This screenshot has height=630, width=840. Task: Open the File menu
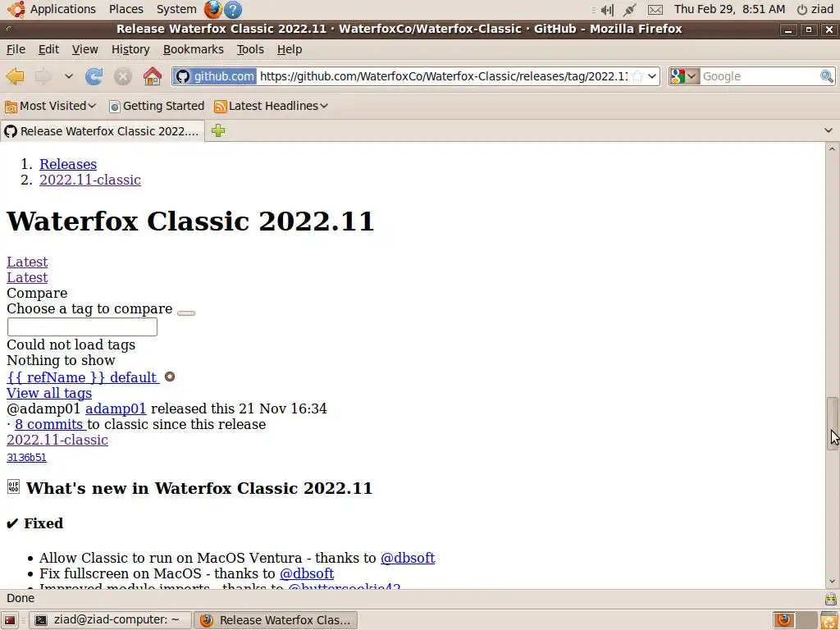pos(16,49)
